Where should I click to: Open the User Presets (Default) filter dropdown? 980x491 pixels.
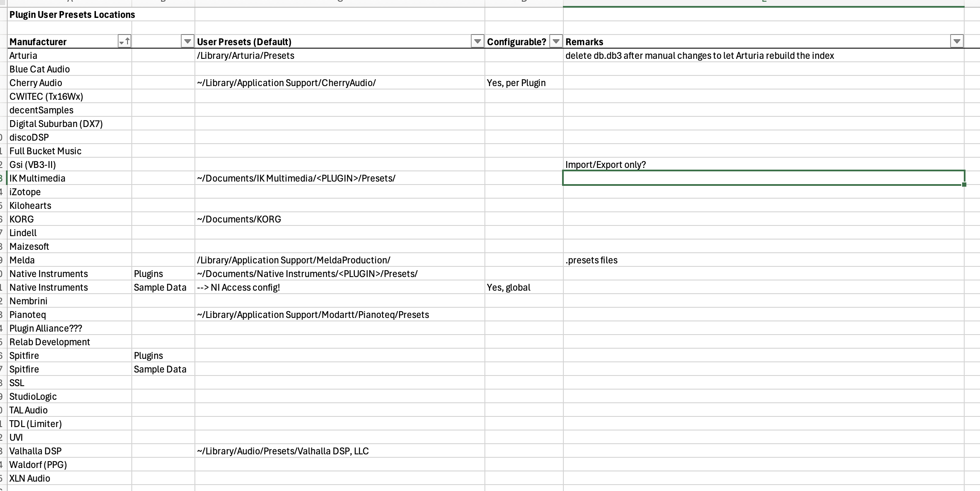click(477, 41)
